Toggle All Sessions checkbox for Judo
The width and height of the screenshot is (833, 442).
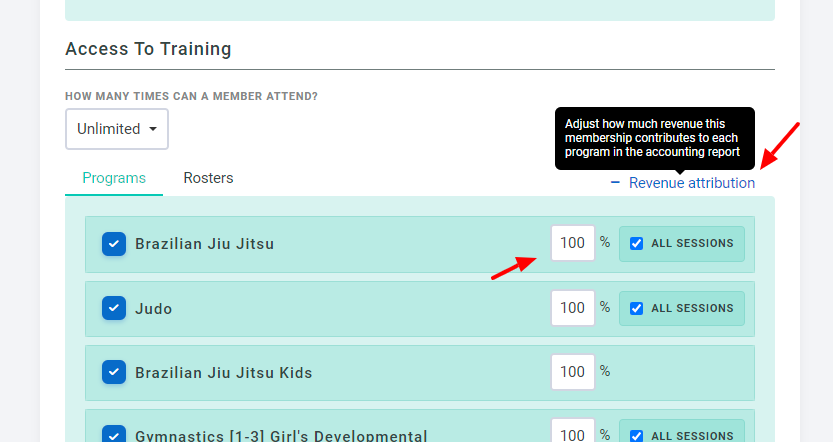tap(636, 308)
